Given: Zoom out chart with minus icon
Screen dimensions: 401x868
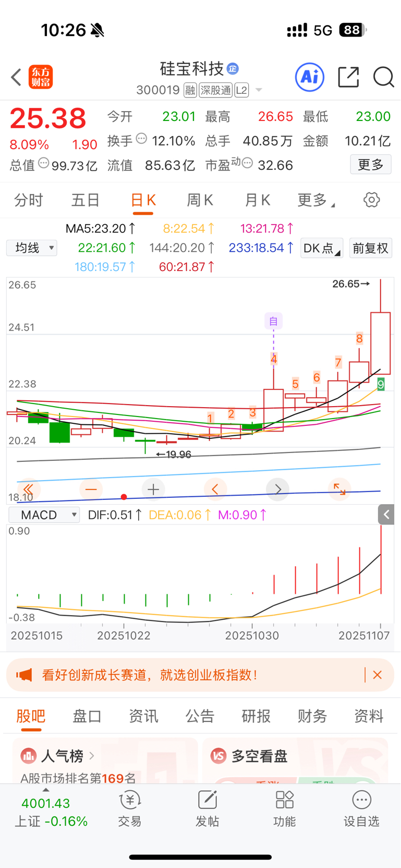Looking at the screenshot, I should 91,489.
